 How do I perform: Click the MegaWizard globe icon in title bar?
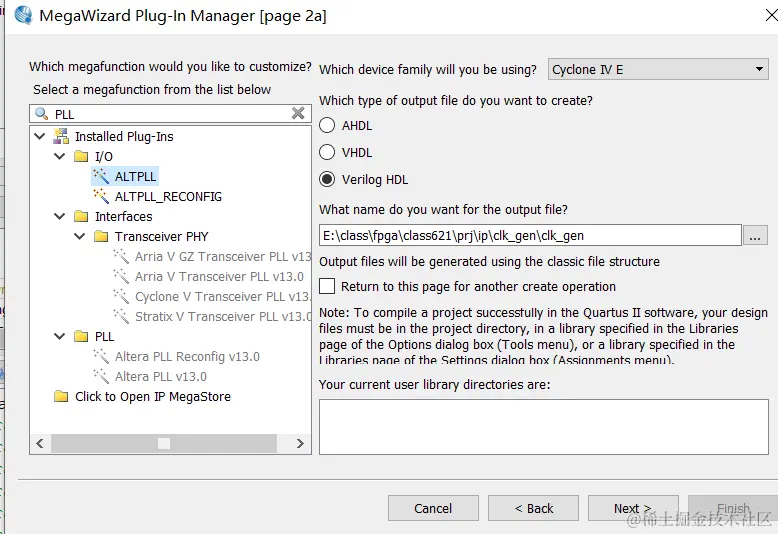click(x=23, y=15)
